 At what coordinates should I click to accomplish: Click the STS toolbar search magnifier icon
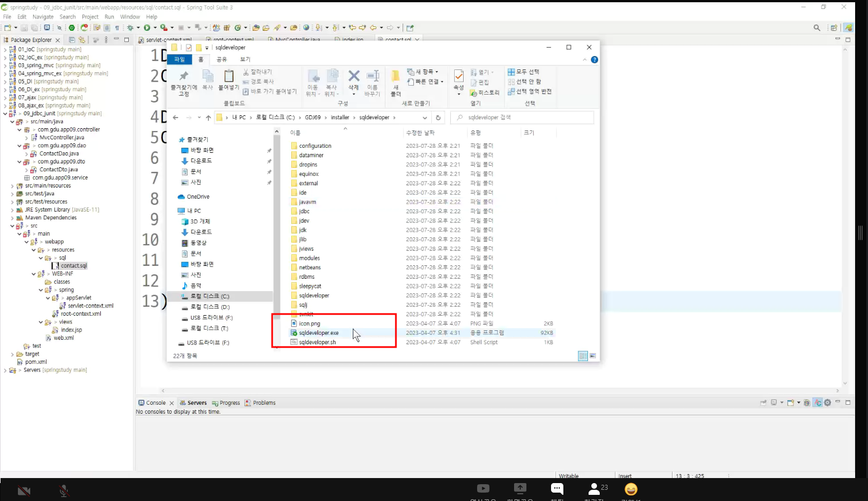click(817, 27)
